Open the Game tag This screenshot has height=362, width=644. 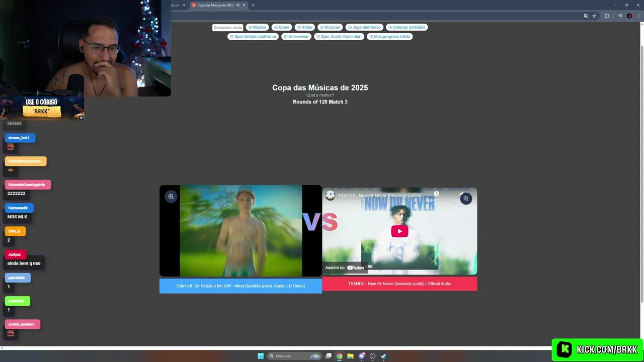(282, 27)
